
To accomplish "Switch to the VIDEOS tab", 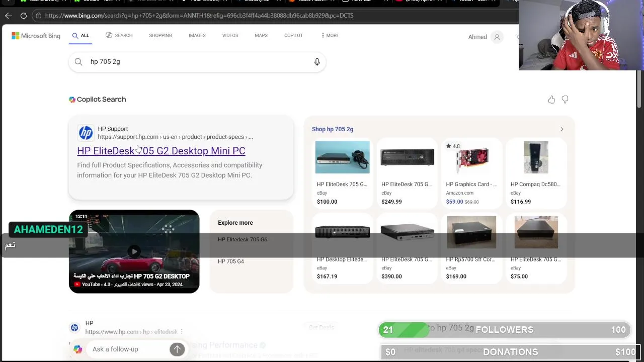I will (x=230, y=36).
